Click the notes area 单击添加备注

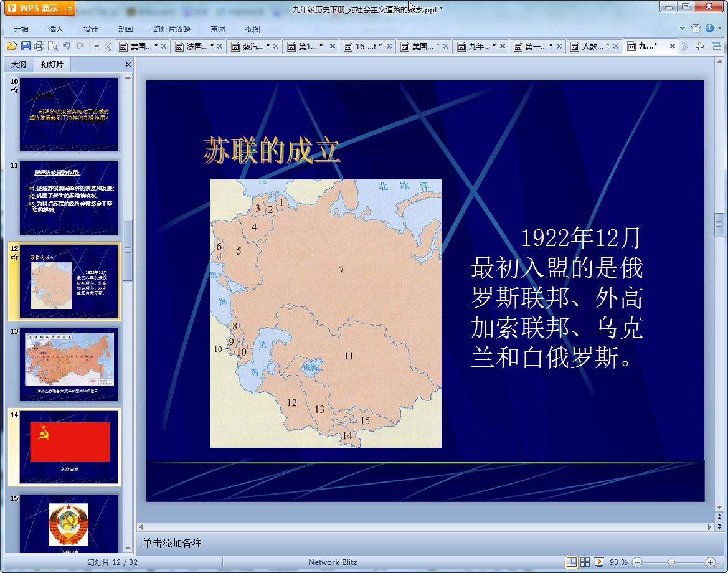coord(172,543)
